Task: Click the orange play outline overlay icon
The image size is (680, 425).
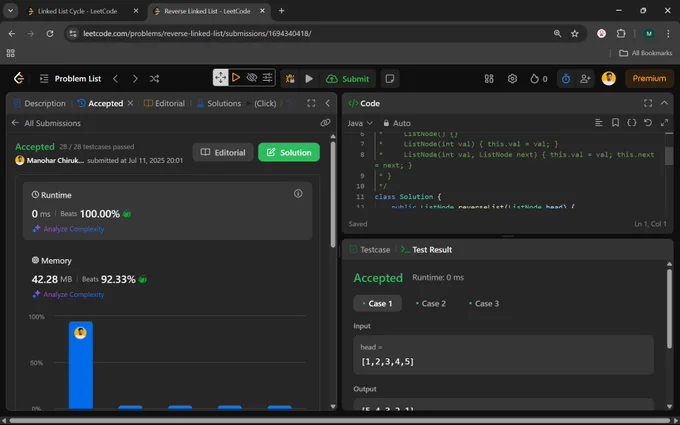Action: 236,78
